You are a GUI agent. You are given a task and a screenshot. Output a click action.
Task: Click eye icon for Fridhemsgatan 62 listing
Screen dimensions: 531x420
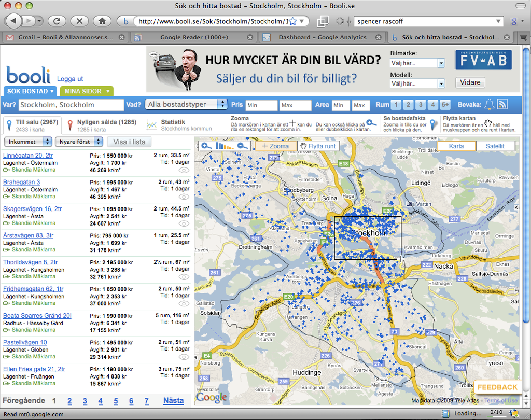(184, 303)
